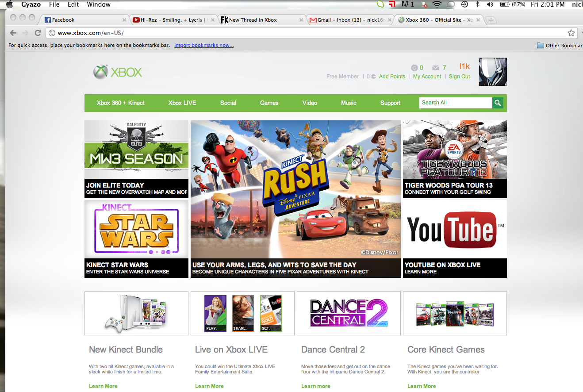Open the My Account link
Image resolution: width=583 pixels, height=392 pixels.
click(427, 77)
